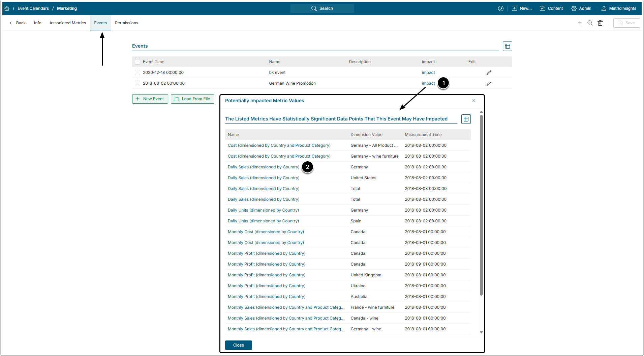Close the Potentially Impacted Metric Values popup
Image resolution: width=644 pixels, height=356 pixels.
click(473, 101)
